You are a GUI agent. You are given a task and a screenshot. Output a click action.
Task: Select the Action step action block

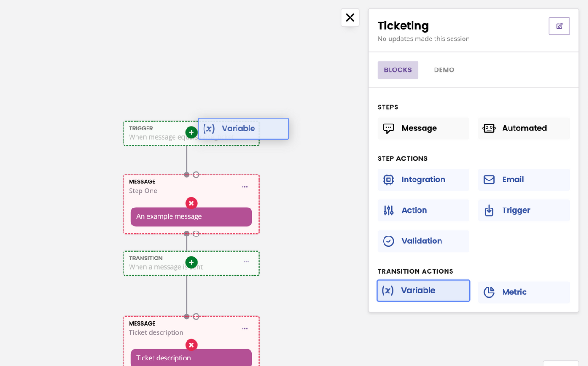click(423, 210)
